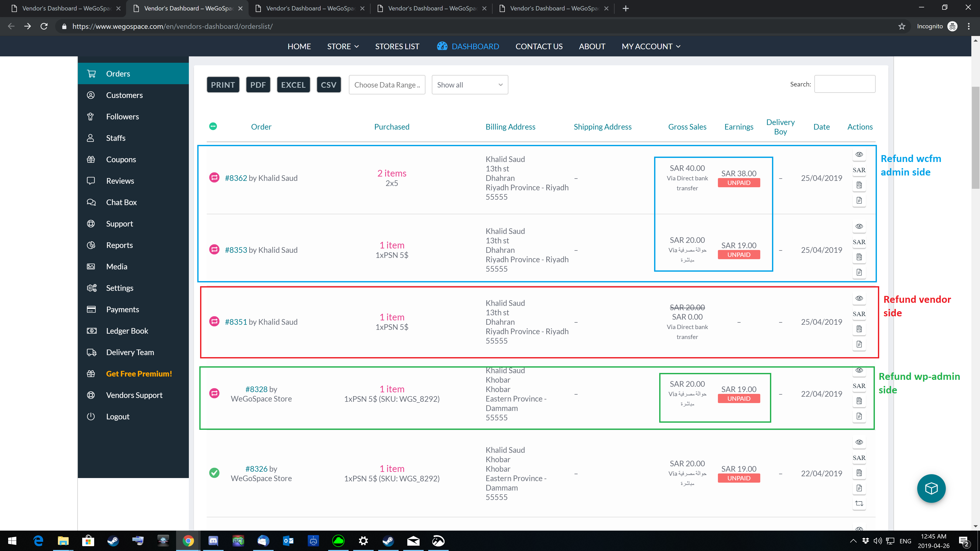Focus the Search input field

pyautogui.click(x=844, y=84)
